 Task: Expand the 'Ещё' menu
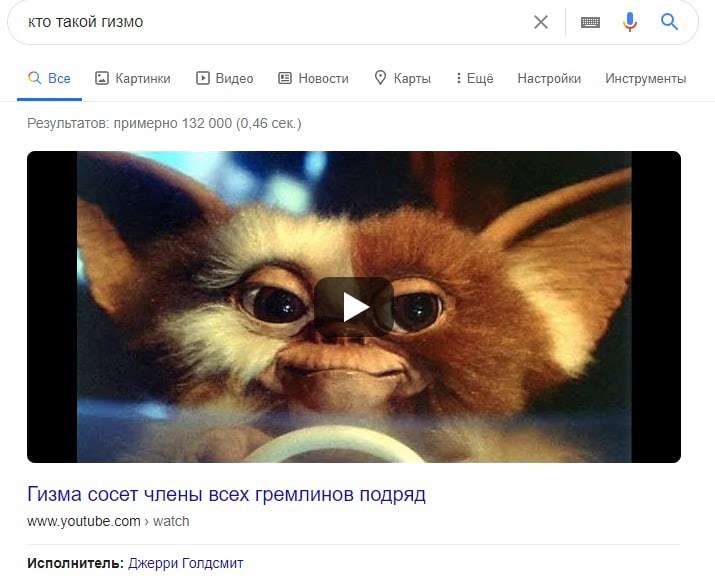click(x=474, y=78)
